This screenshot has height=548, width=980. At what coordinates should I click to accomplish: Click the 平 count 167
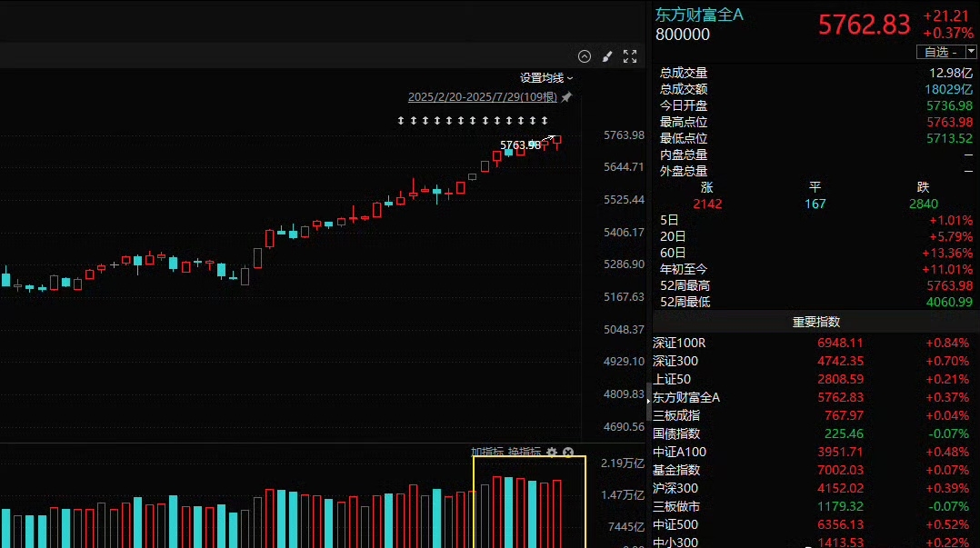(x=815, y=204)
